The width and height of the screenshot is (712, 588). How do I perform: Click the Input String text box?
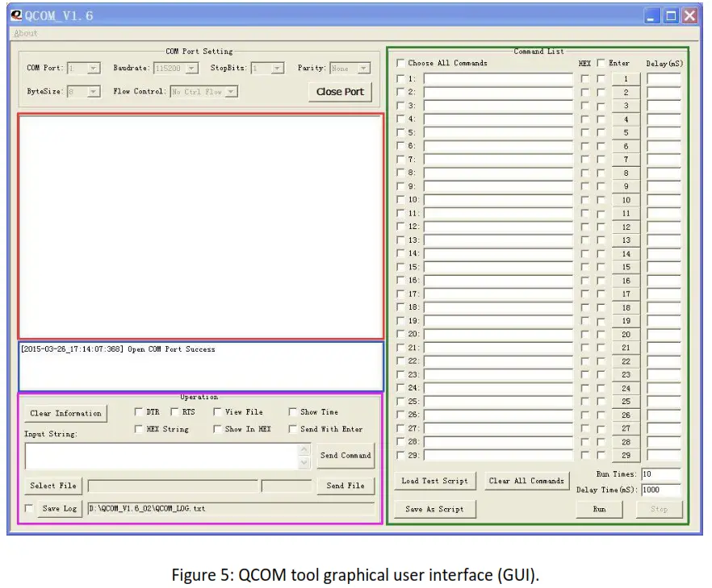pos(161,456)
